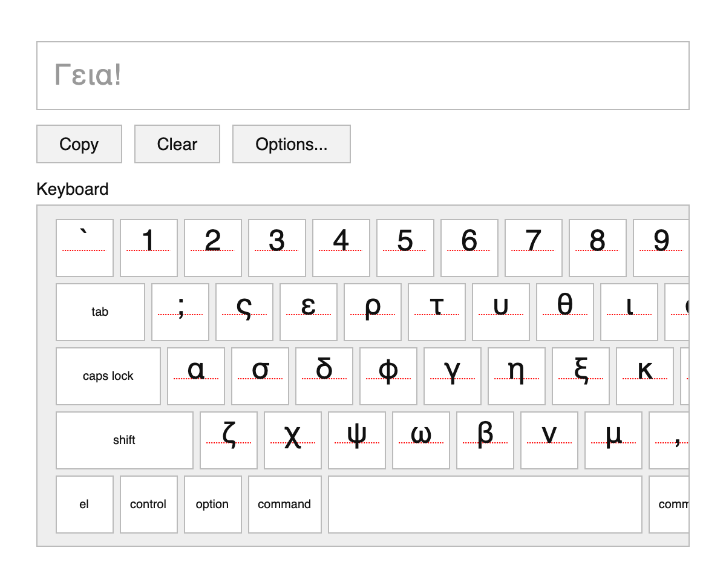Type the alpha α key
This screenshot has height=588, width=726.
(x=196, y=376)
